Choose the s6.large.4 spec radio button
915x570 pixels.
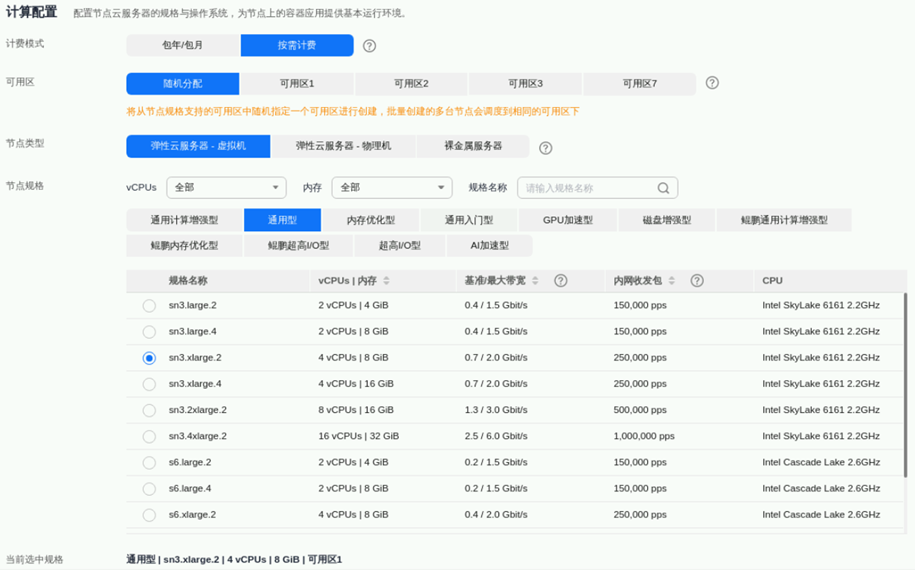149,488
